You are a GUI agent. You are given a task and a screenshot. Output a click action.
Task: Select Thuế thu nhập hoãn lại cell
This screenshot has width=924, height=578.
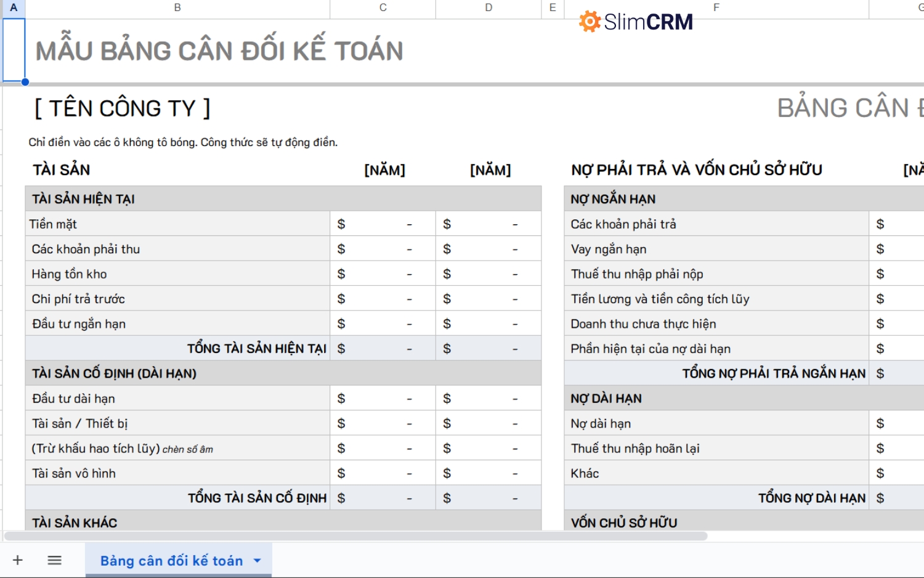pyautogui.click(x=716, y=449)
